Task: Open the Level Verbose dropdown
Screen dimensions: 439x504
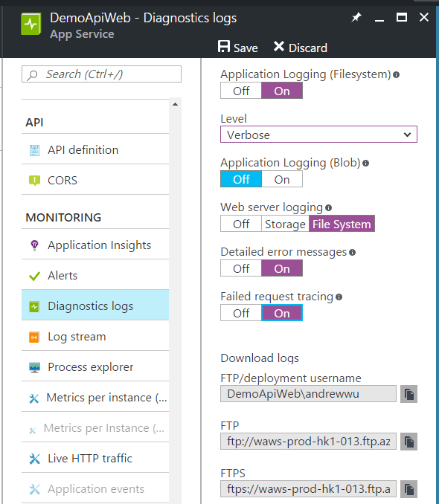Action: [318, 135]
